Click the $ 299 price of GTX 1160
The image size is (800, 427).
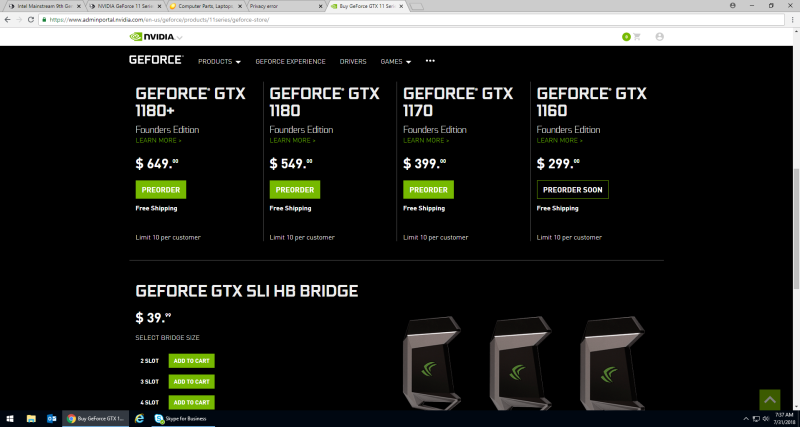tap(558, 163)
